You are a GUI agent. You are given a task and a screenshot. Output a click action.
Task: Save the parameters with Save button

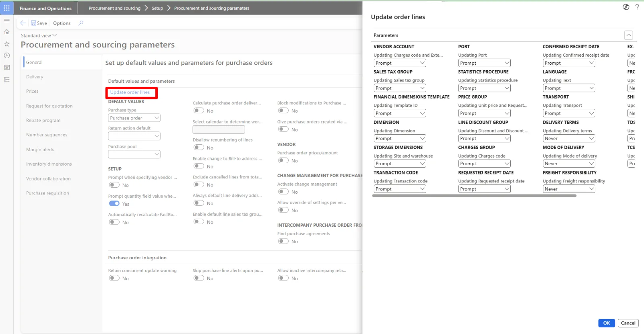click(x=39, y=23)
